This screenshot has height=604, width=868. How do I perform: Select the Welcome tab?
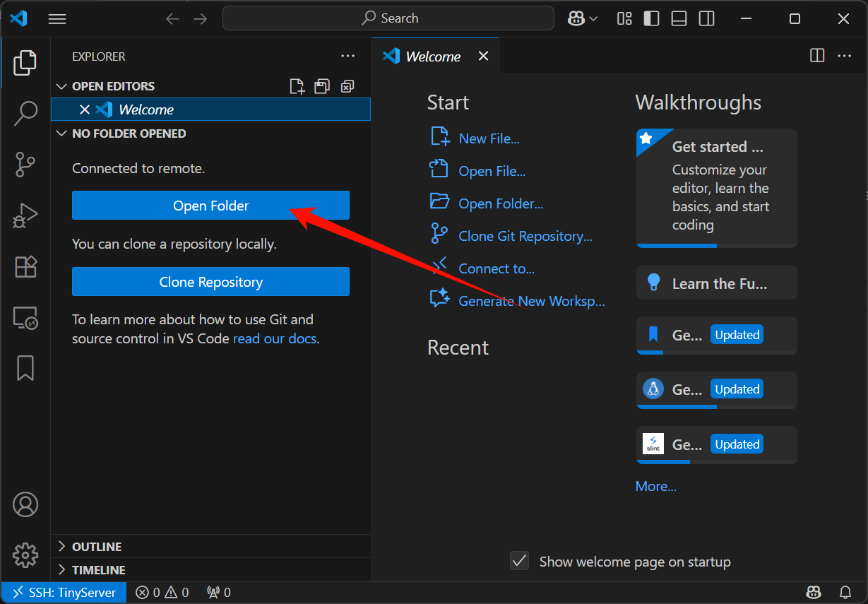pos(432,57)
